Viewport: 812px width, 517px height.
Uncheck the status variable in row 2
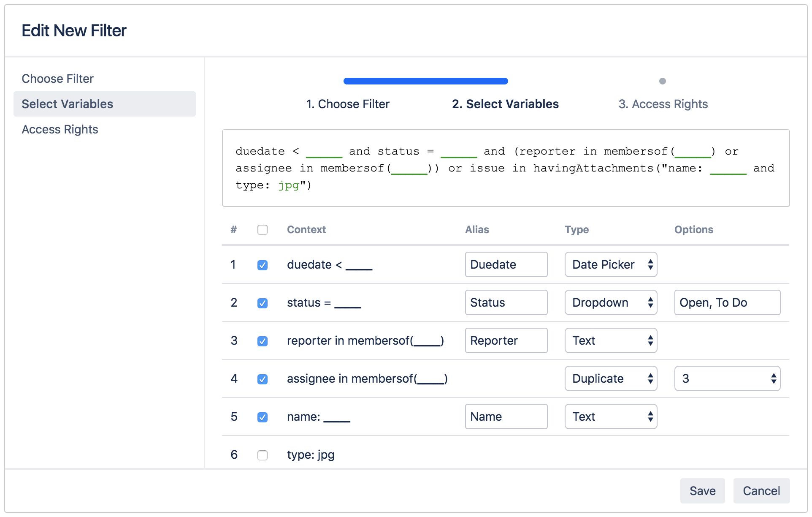pyautogui.click(x=263, y=303)
